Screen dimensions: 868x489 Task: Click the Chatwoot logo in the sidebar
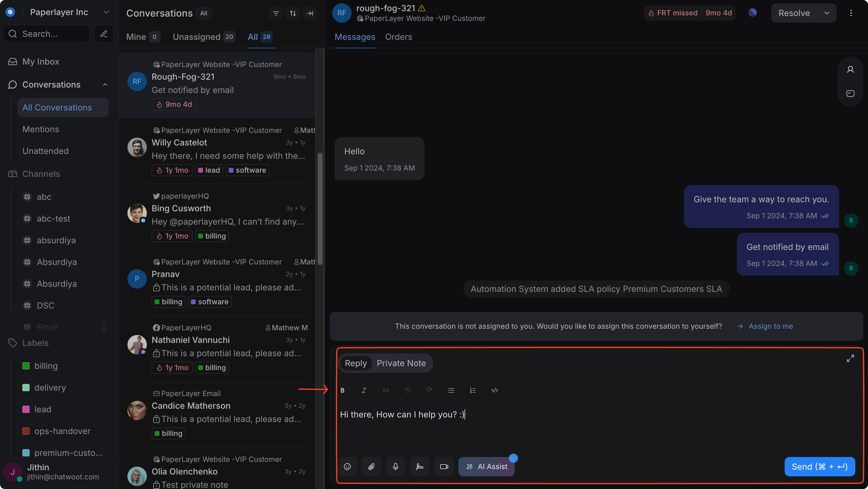(x=11, y=12)
